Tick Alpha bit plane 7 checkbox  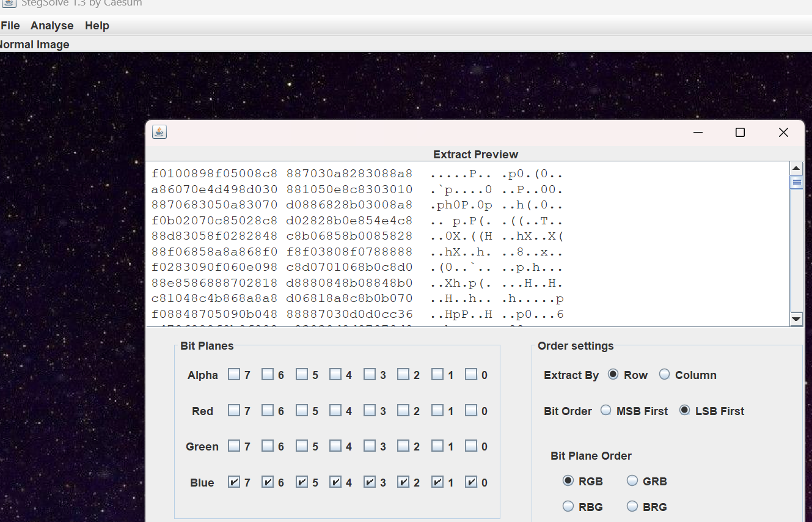[x=234, y=375]
